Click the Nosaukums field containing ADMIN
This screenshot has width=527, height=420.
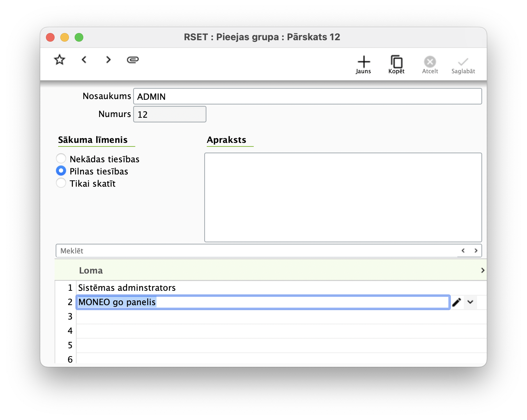(307, 97)
